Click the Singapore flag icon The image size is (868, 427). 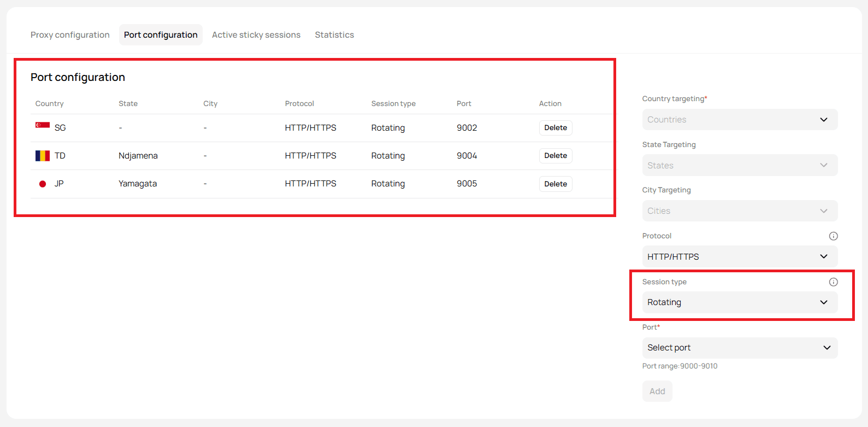[43, 126]
